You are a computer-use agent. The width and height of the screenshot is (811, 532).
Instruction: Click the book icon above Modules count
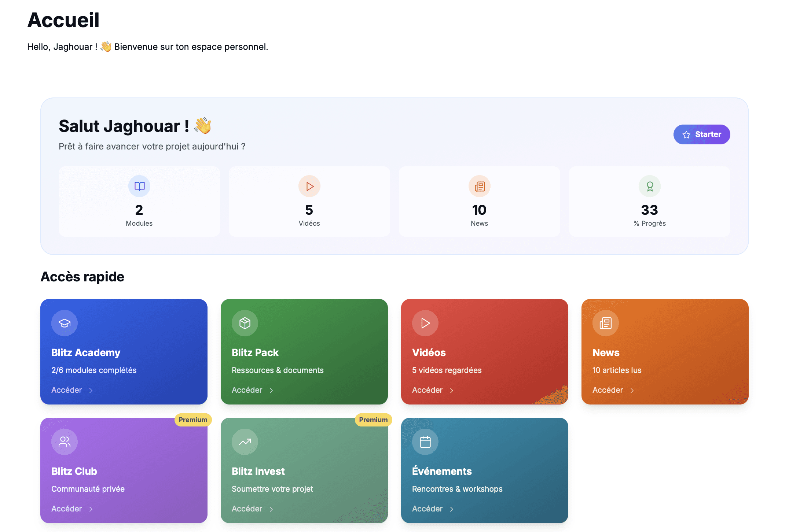(139, 186)
